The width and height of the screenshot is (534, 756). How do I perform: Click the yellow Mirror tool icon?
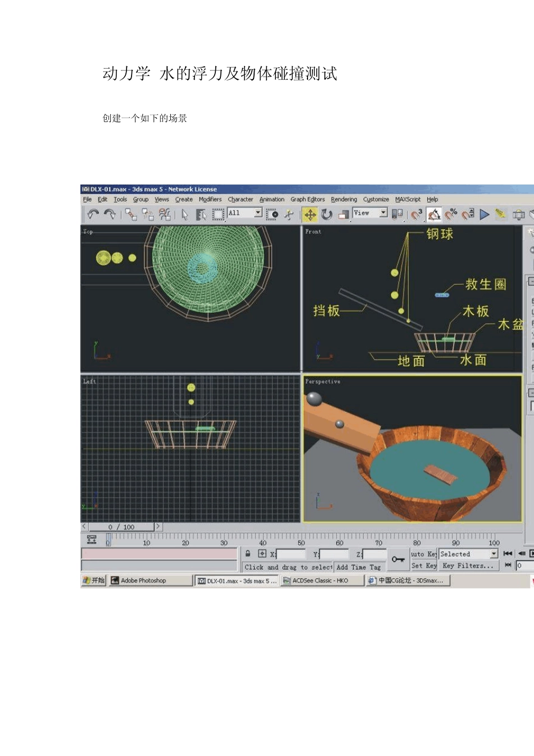coord(500,214)
